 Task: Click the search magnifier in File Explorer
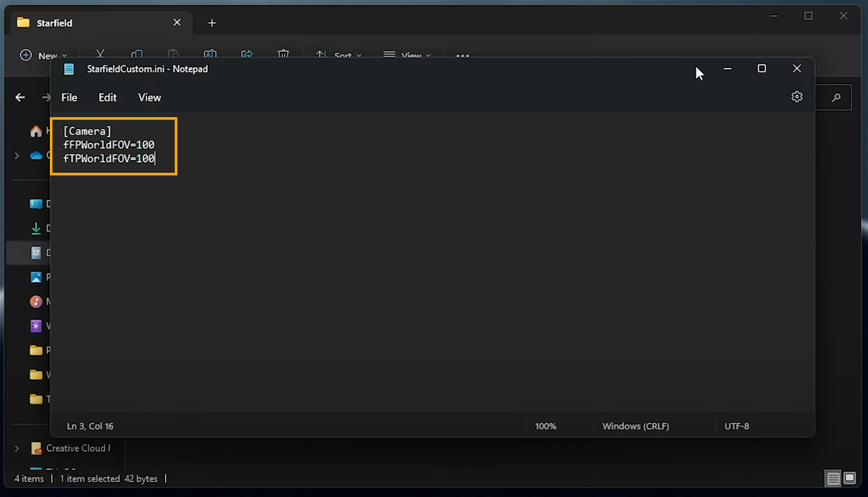coord(836,98)
